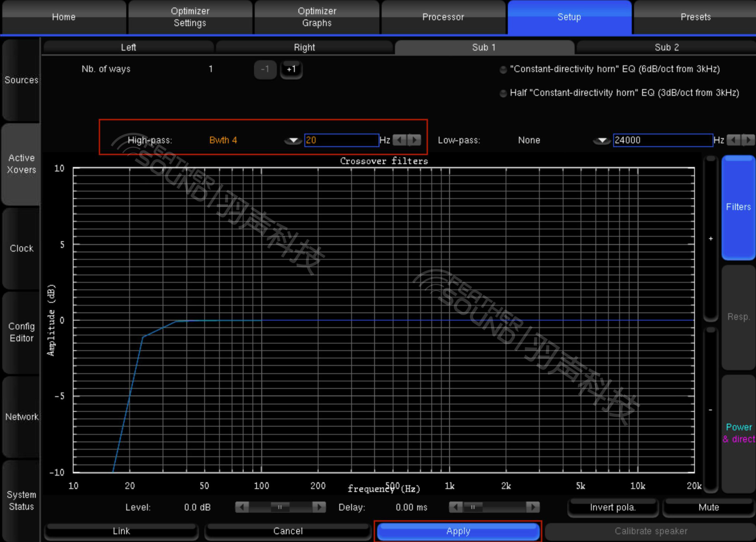Image resolution: width=756 pixels, height=542 pixels.
Task: Increase high-pass frequency with right arrow
Action: (414, 140)
